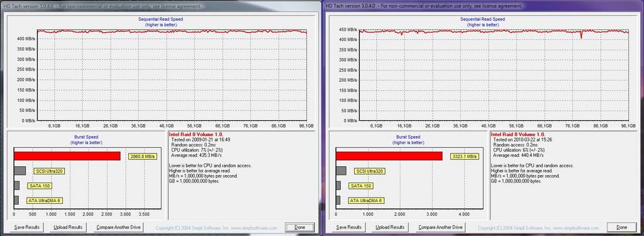
Task: Click red burst speed bar in right window
Action: click(389, 156)
